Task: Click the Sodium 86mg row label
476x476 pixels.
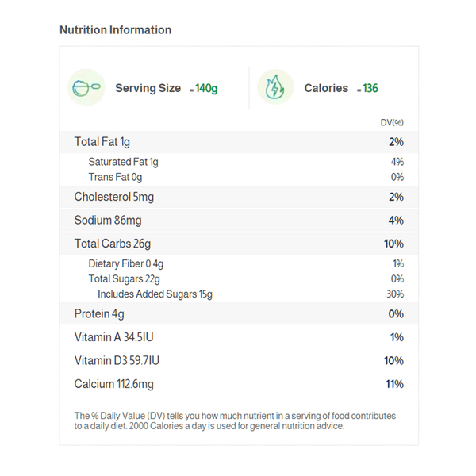Action: [x=107, y=221]
